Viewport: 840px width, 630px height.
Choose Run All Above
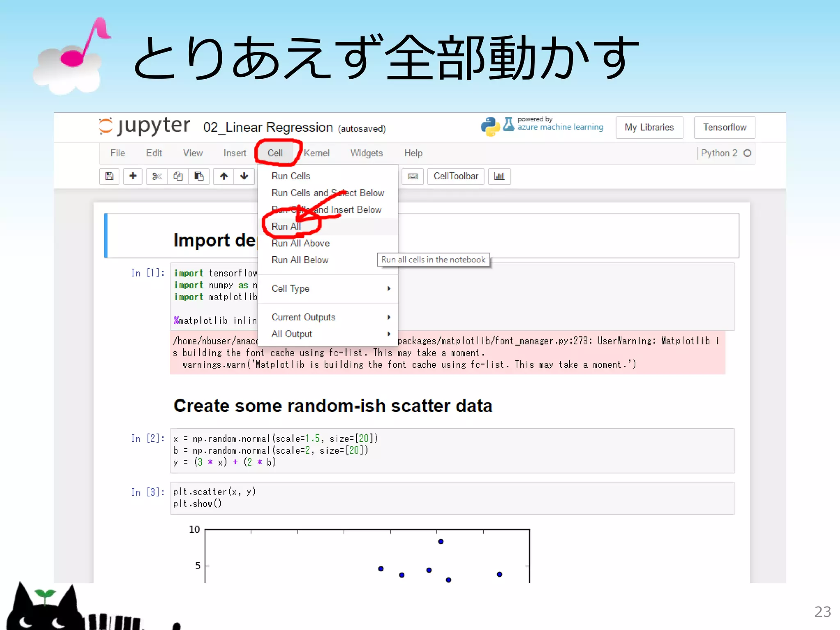[x=328, y=243]
